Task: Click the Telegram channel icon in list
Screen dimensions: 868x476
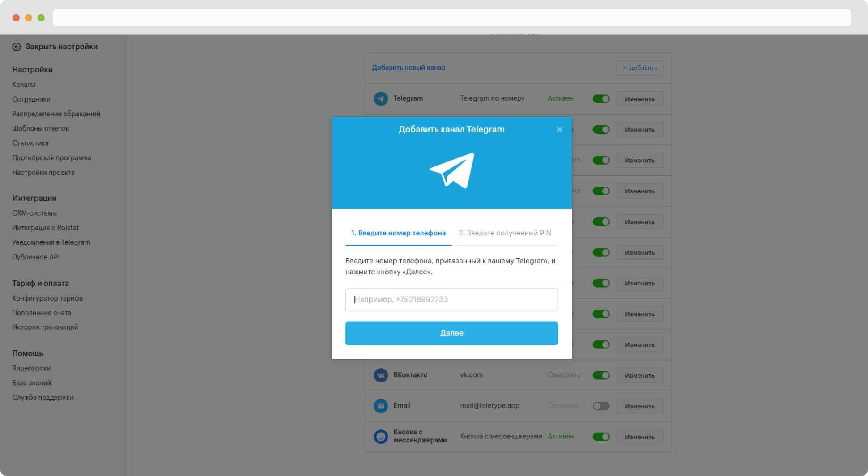Action: pos(381,98)
